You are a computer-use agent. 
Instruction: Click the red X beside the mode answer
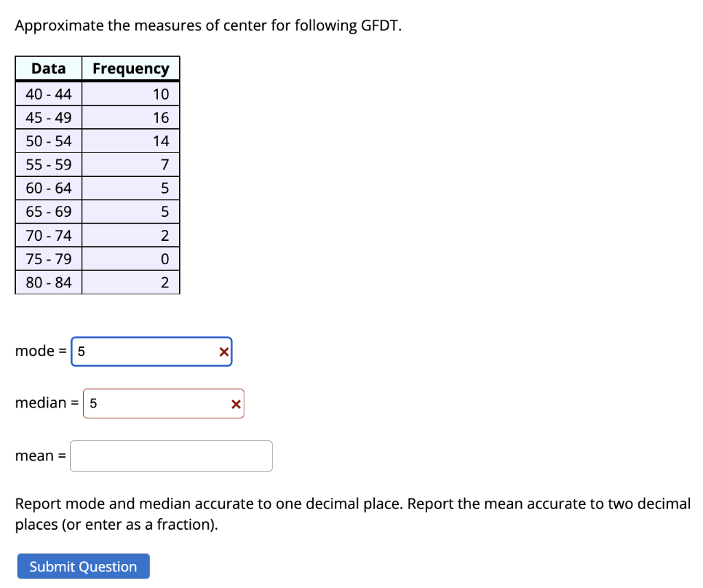223,351
